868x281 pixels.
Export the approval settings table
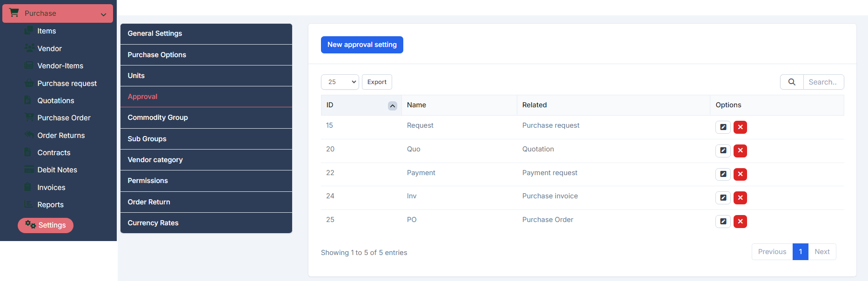point(377,82)
